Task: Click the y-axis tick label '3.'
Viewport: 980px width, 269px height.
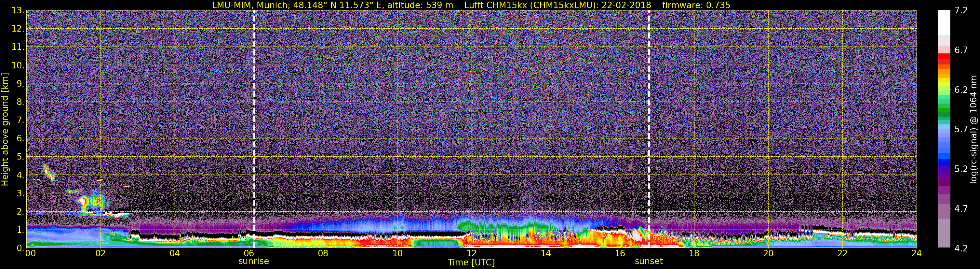Action: click(x=20, y=193)
